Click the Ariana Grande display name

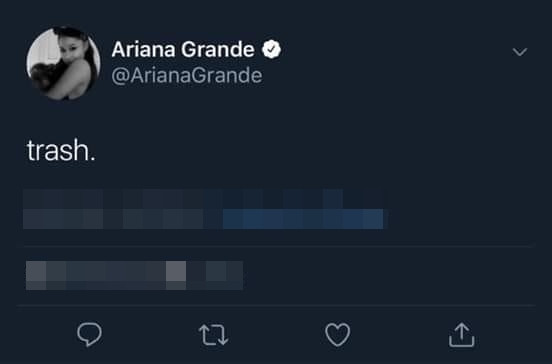pyautogui.click(x=183, y=49)
